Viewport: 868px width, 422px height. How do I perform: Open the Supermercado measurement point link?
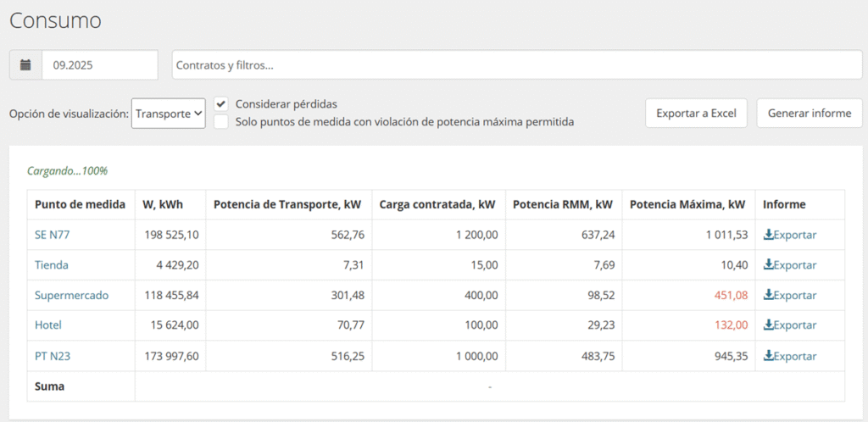pyautogui.click(x=71, y=295)
